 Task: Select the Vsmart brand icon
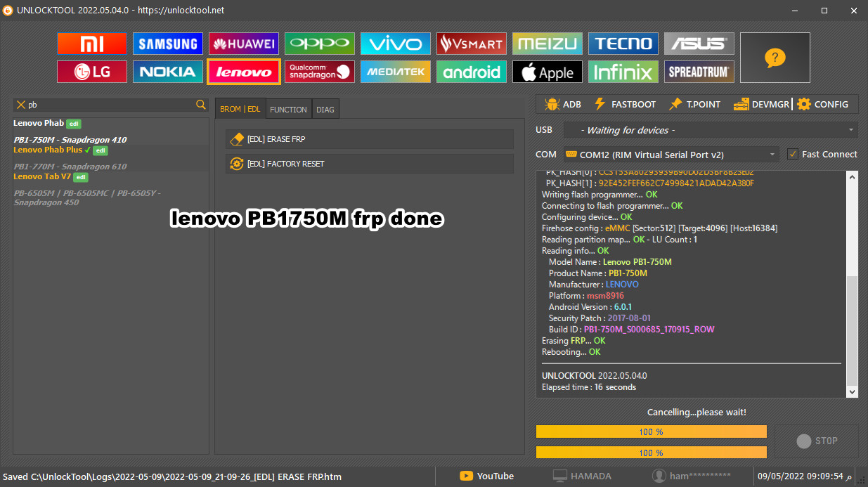pos(472,44)
